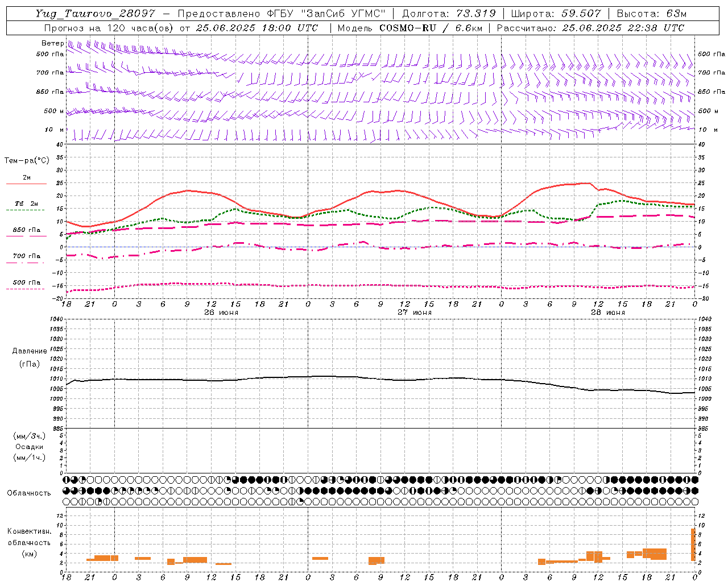The height and width of the screenshot is (582, 728).
Task: Click the 28 июня date label
Action: click(608, 313)
